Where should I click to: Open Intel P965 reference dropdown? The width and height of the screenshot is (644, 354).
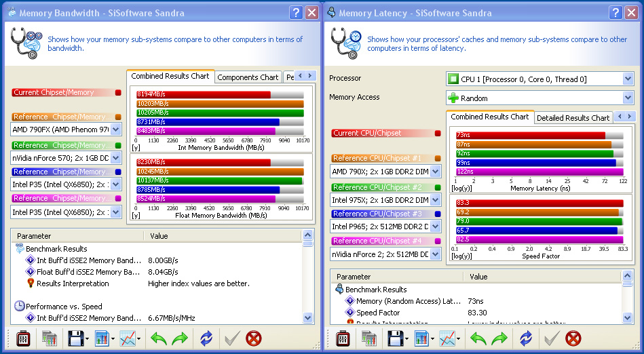(x=436, y=227)
